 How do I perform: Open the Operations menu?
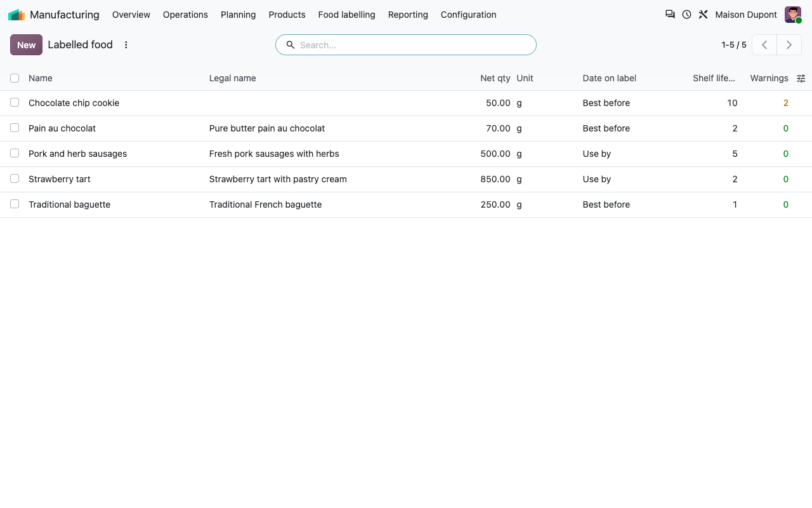[185, 15]
